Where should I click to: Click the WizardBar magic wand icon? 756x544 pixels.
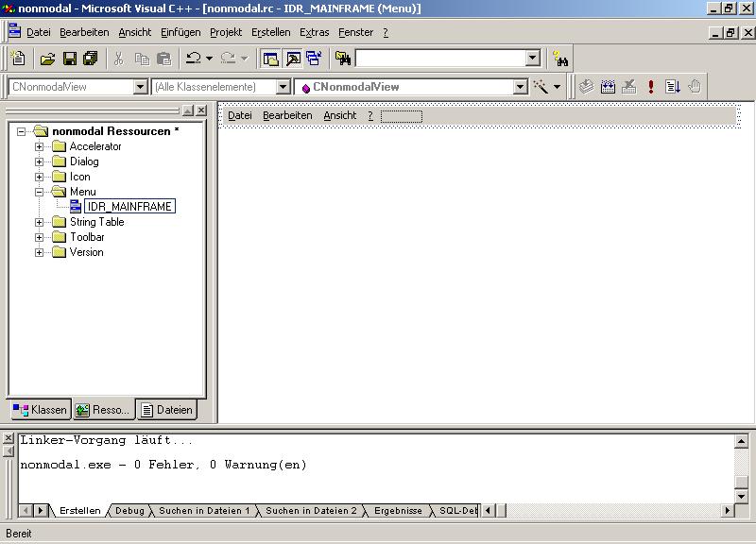541,87
